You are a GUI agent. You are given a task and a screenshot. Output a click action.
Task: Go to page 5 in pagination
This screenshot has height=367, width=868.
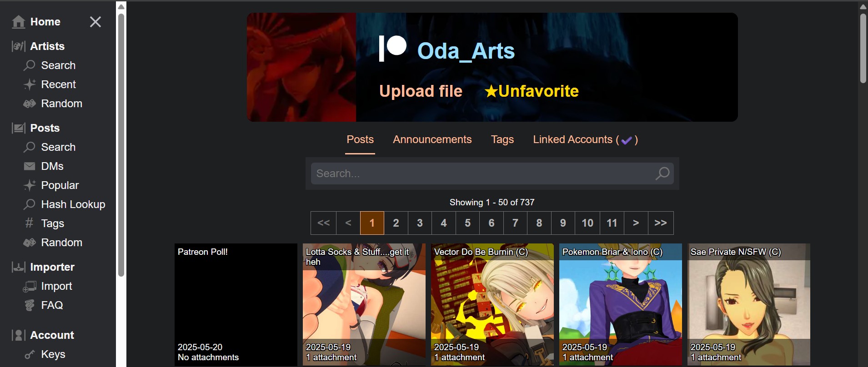(x=467, y=223)
